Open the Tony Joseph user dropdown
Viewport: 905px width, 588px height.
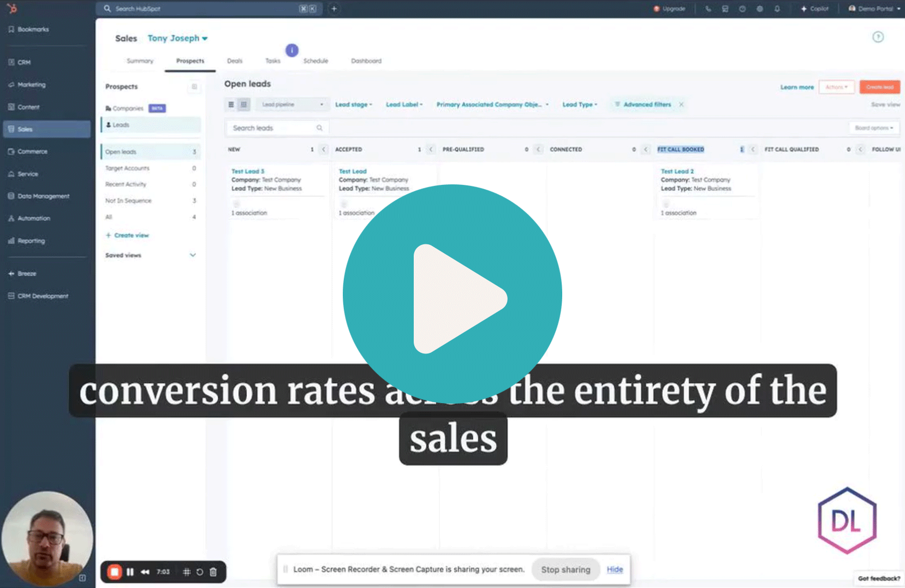(x=177, y=38)
